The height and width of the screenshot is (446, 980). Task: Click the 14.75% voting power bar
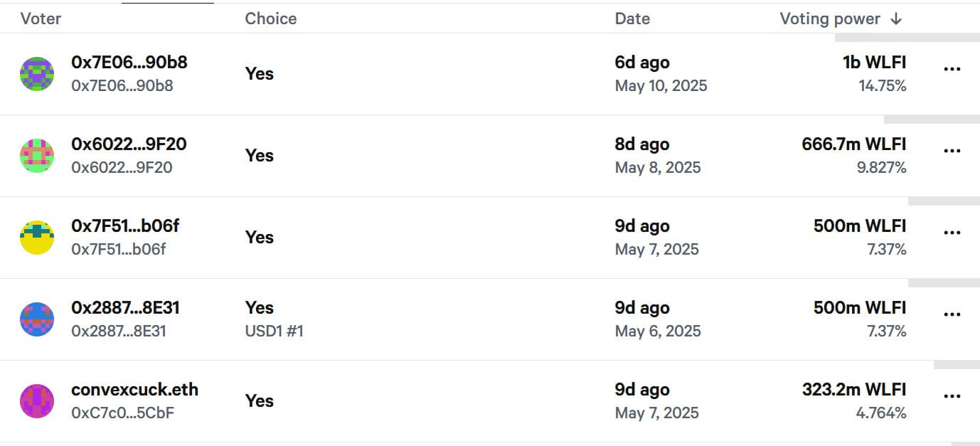tap(912, 37)
